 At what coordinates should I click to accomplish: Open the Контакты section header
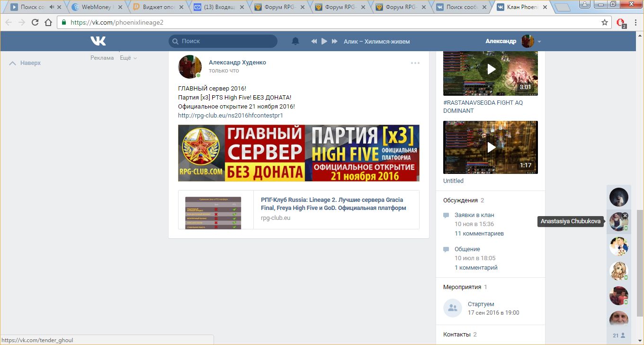click(x=457, y=335)
